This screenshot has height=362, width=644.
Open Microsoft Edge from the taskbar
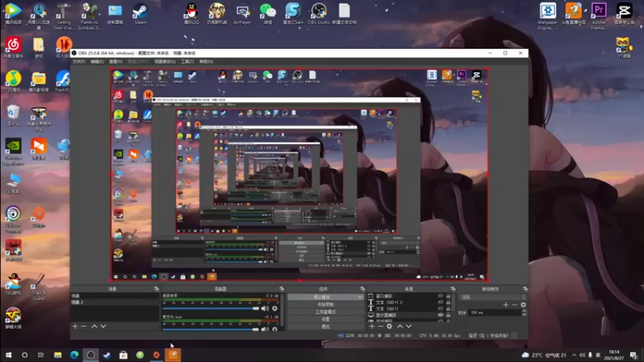(74, 355)
